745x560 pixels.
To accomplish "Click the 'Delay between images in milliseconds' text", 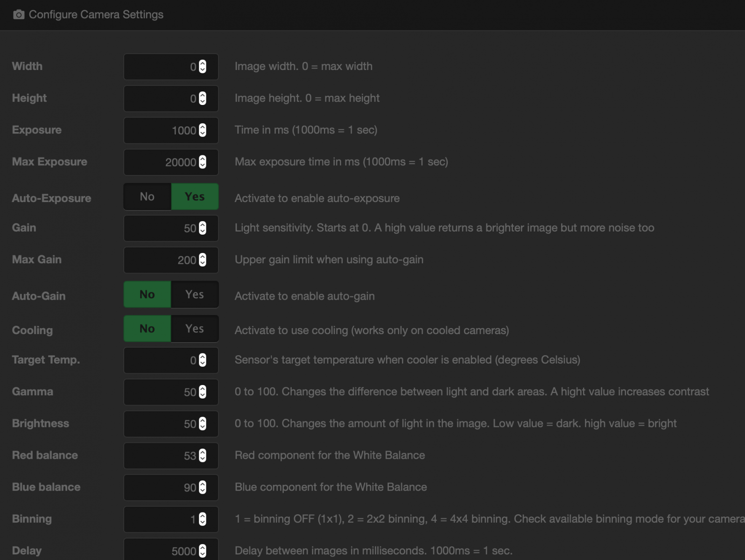I will 330,551.
